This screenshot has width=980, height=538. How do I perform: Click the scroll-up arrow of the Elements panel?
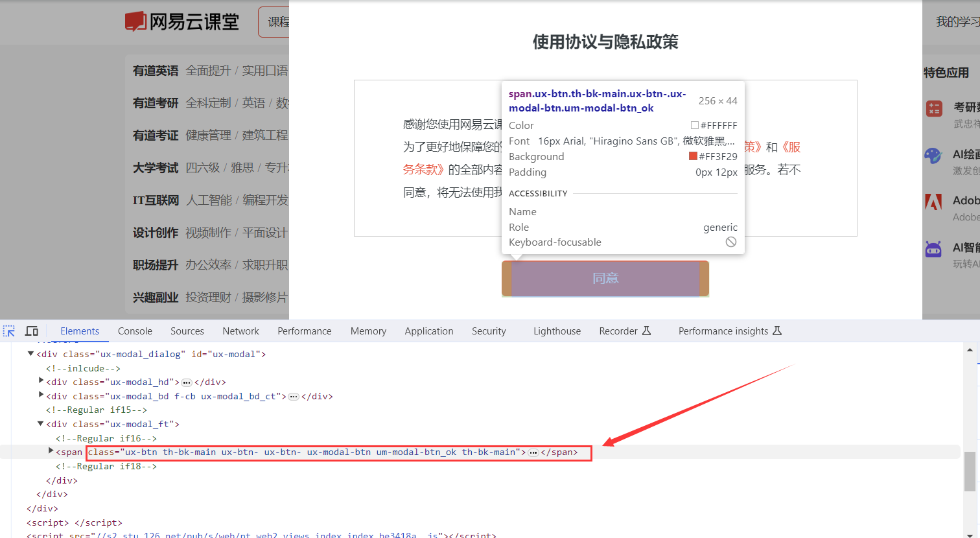click(x=970, y=350)
